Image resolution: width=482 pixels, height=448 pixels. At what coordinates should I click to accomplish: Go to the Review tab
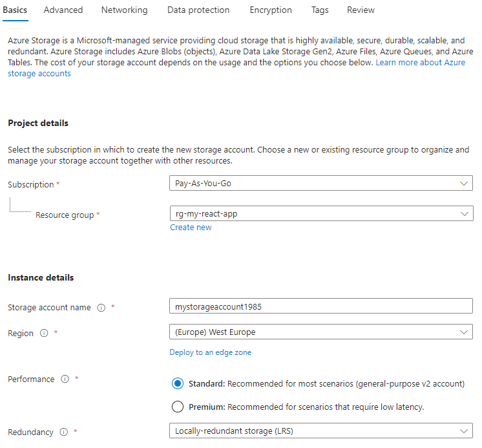point(361,10)
